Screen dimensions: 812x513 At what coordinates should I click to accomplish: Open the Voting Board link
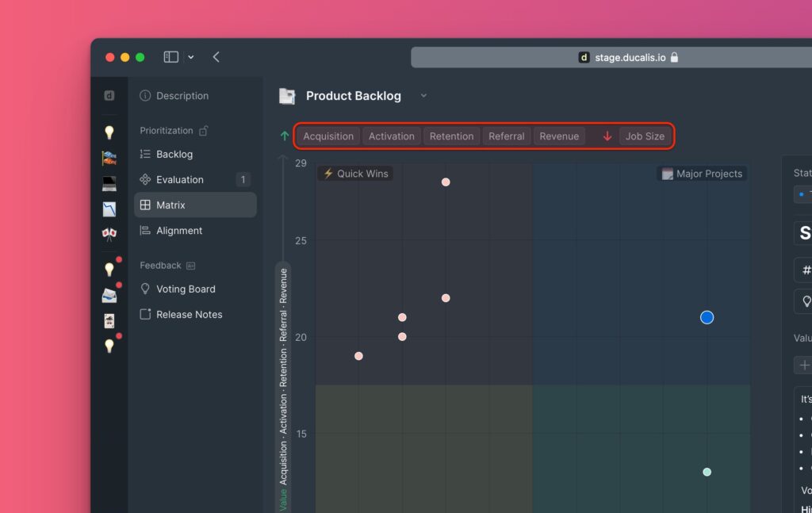pyautogui.click(x=186, y=289)
